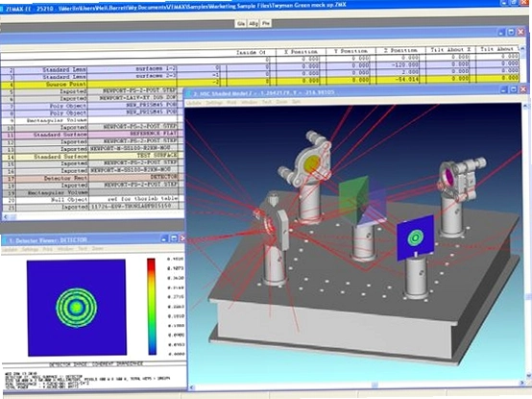Click the Tilt About X column header

coord(450,50)
